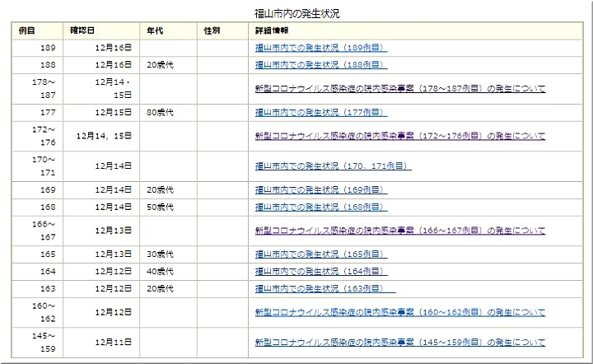
Task: Open hospital infection link for cases 172～176
Action: 399,136
